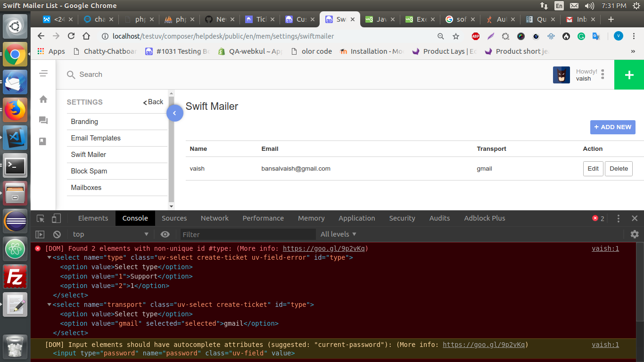Click the home icon in the helpdesk sidebar
644x362 pixels.
(x=43, y=99)
